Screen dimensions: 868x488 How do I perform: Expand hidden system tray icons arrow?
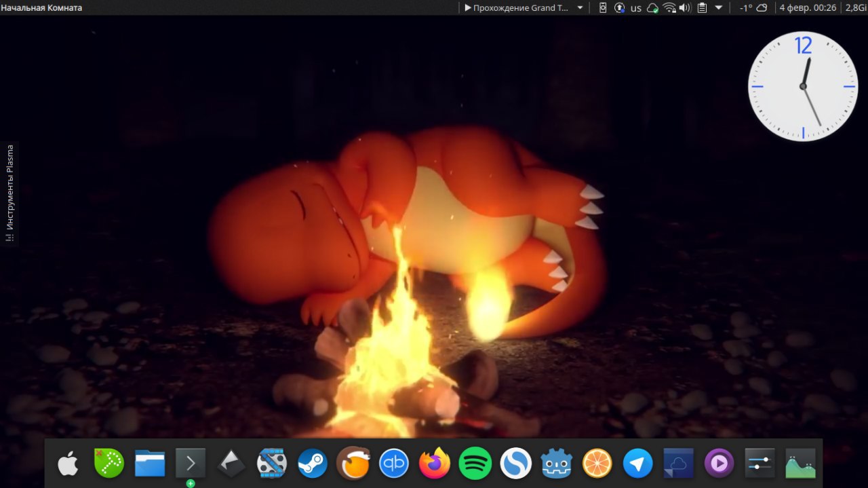pyautogui.click(x=719, y=8)
